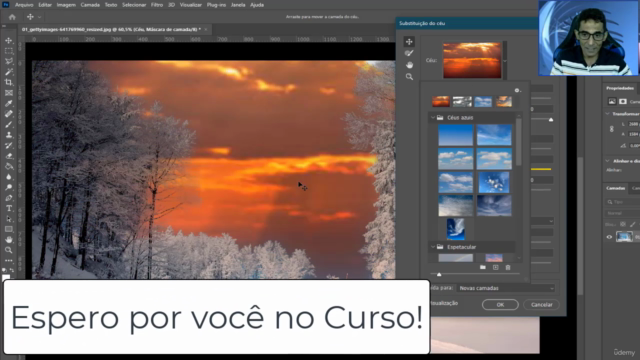Screen dimensions: 640x360
Task: Select the Hand tool in left toolbar
Action: [9, 240]
